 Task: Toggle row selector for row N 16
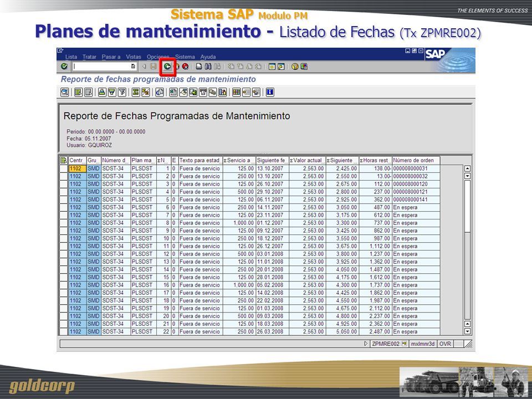coord(63,285)
